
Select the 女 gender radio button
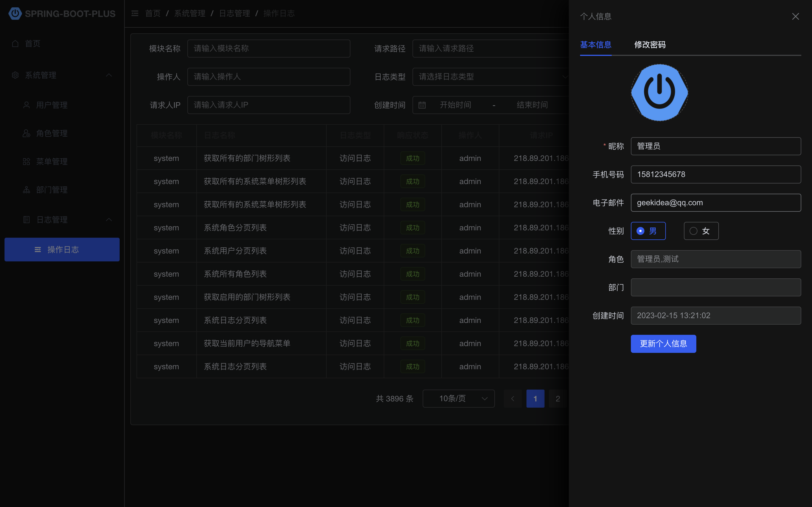click(x=694, y=231)
